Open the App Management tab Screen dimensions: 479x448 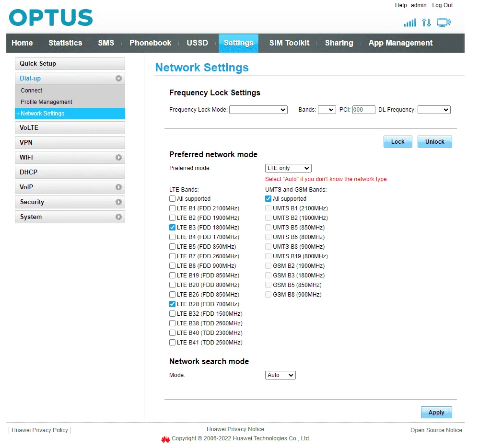pyautogui.click(x=400, y=43)
